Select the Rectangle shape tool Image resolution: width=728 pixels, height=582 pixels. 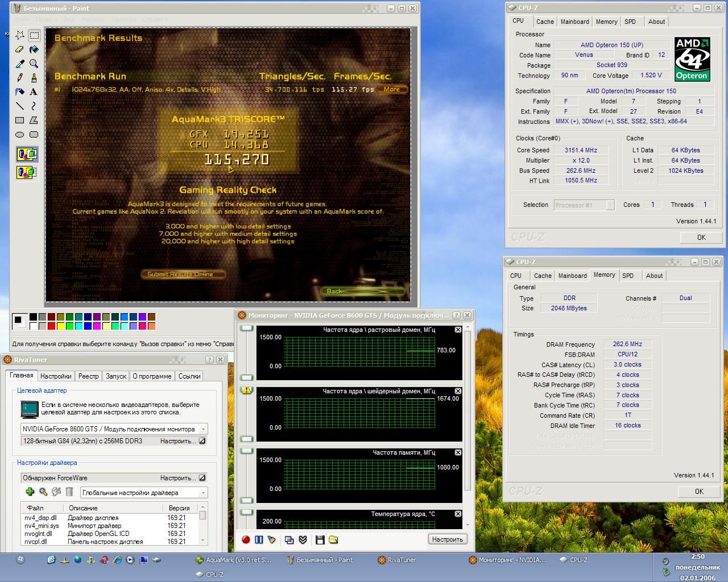[20, 120]
